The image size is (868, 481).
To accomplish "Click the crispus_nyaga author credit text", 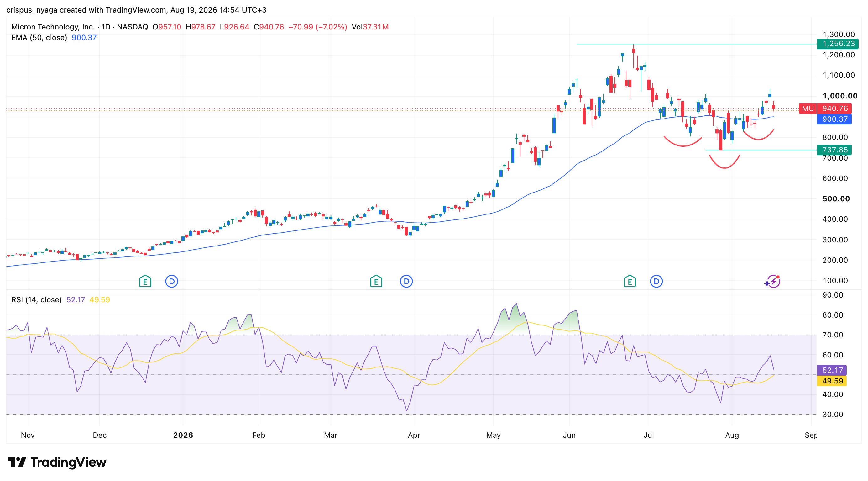I will click(32, 10).
